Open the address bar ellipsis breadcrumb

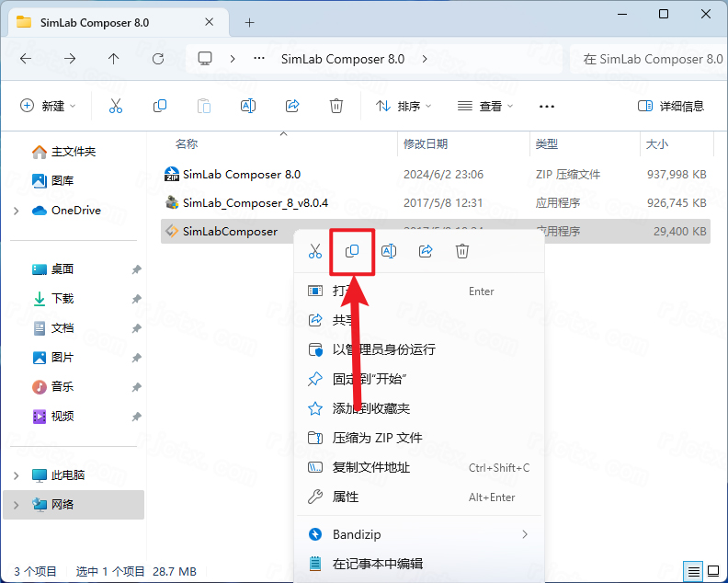coord(259,59)
